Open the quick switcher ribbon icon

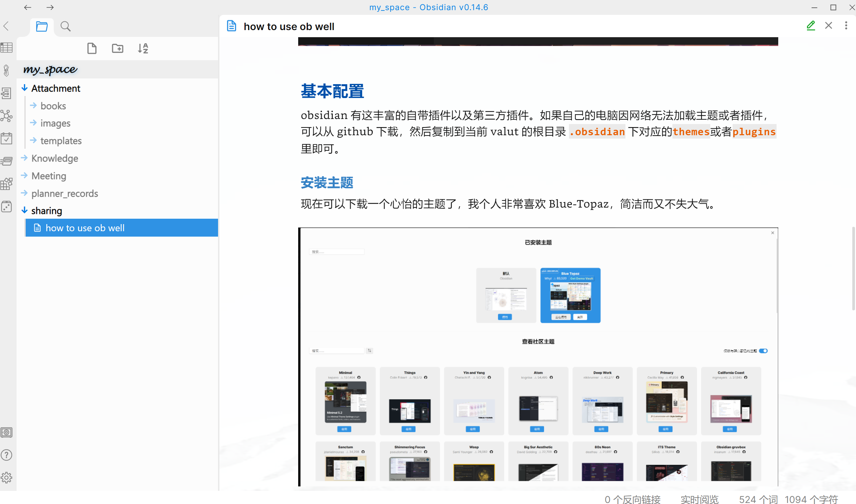click(6, 93)
